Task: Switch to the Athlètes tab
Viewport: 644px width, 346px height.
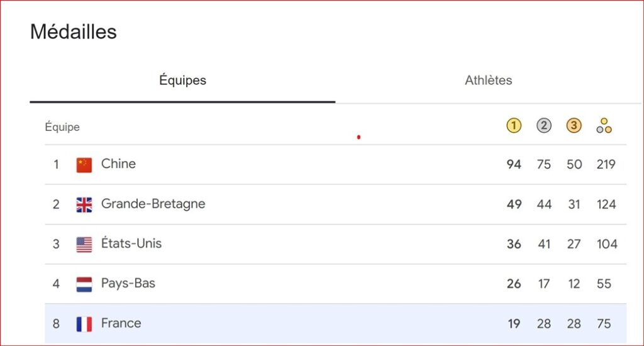Action: click(488, 80)
